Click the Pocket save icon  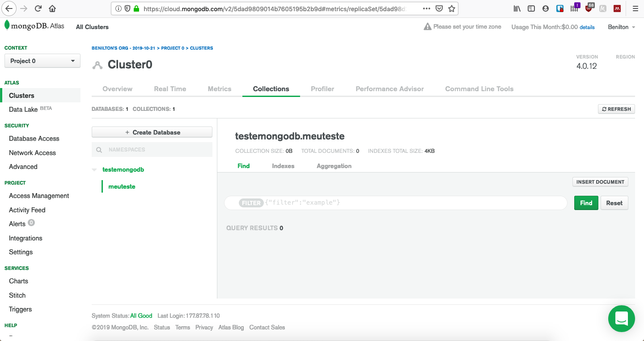pyautogui.click(x=439, y=8)
